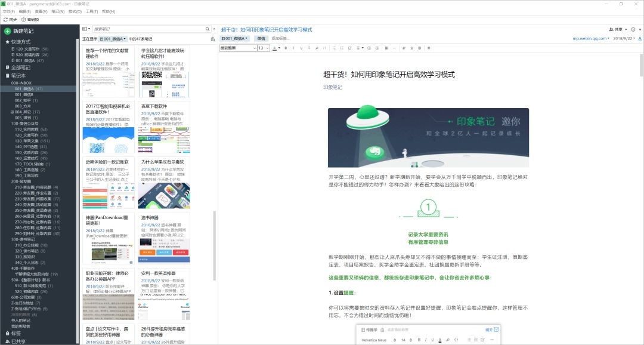Toggle italic formatting for the note text
The image size is (644, 345).
tap(294, 47)
